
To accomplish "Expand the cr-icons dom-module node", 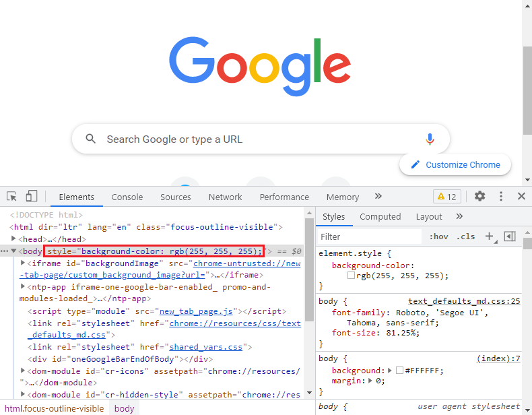I will coord(23,371).
